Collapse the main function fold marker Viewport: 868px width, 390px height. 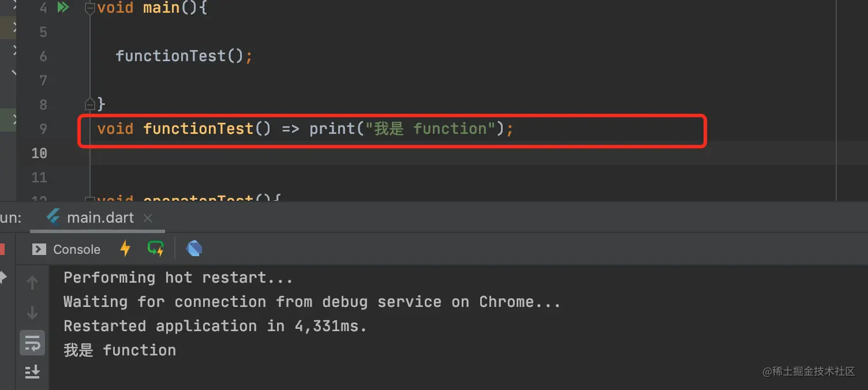89,9
